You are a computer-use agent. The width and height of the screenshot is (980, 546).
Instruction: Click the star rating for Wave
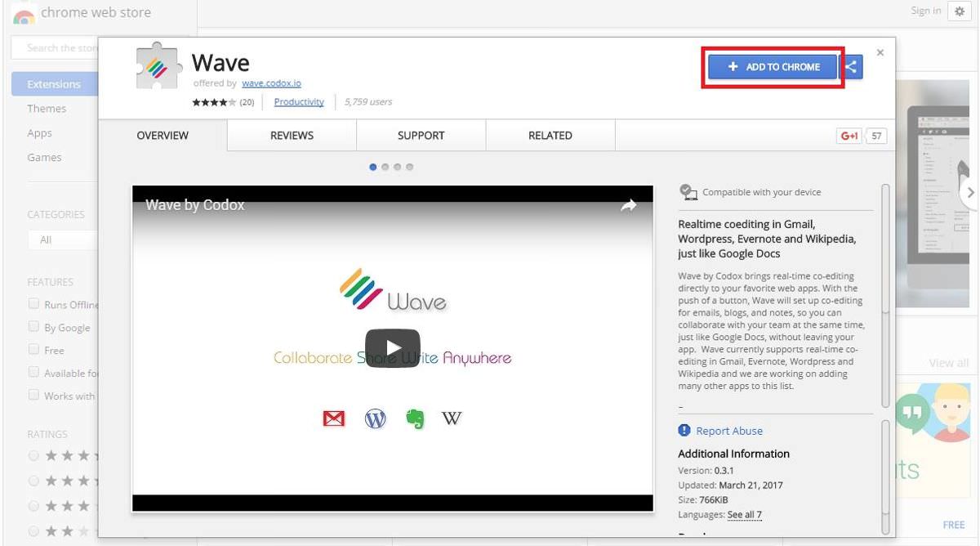(214, 102)
